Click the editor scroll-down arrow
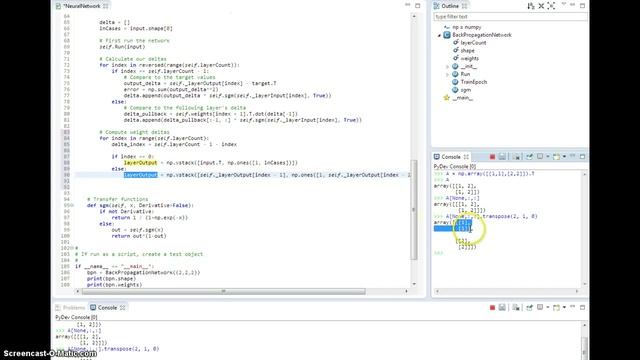 [414, 284]
